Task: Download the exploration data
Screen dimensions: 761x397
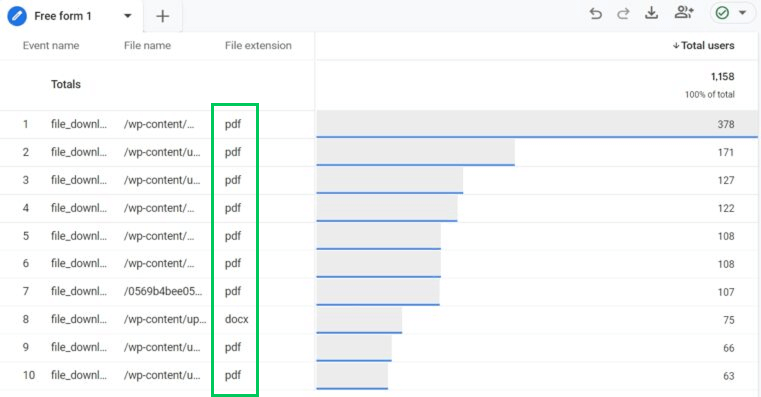Action: coord(651,13)
